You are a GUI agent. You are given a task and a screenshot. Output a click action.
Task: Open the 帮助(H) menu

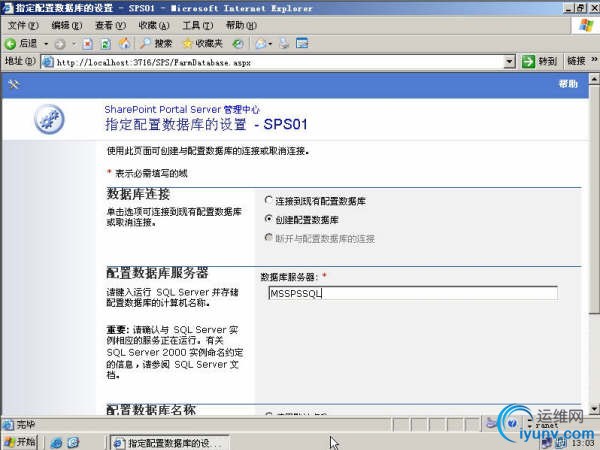(x=241, y=25)
